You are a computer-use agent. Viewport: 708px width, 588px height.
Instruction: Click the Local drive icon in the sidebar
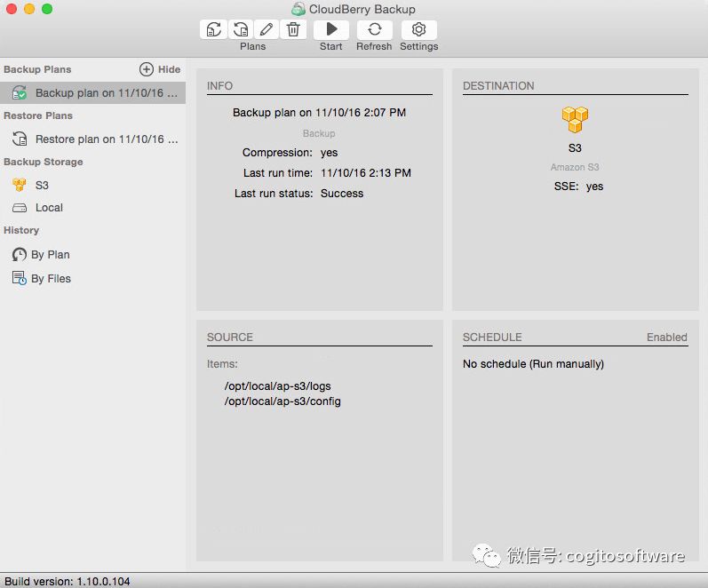20,208
